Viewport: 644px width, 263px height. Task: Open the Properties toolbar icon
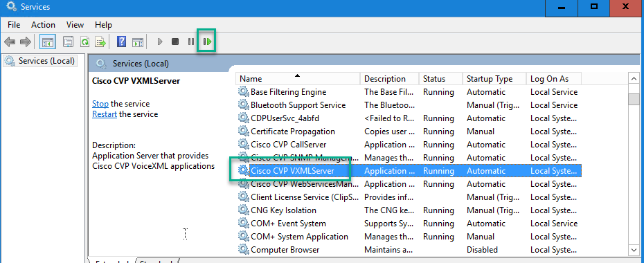tap(68, 42)
